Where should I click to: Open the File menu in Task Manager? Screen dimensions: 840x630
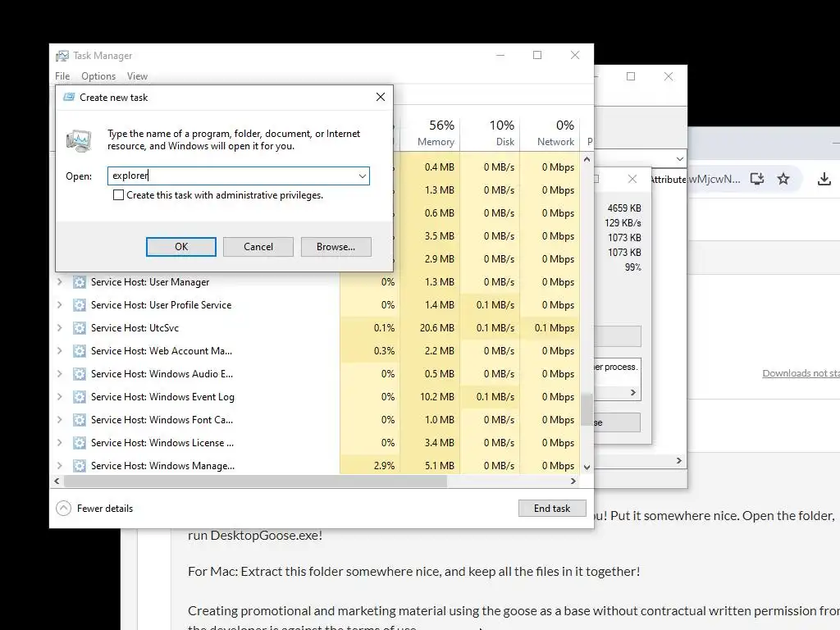[62, 76]
